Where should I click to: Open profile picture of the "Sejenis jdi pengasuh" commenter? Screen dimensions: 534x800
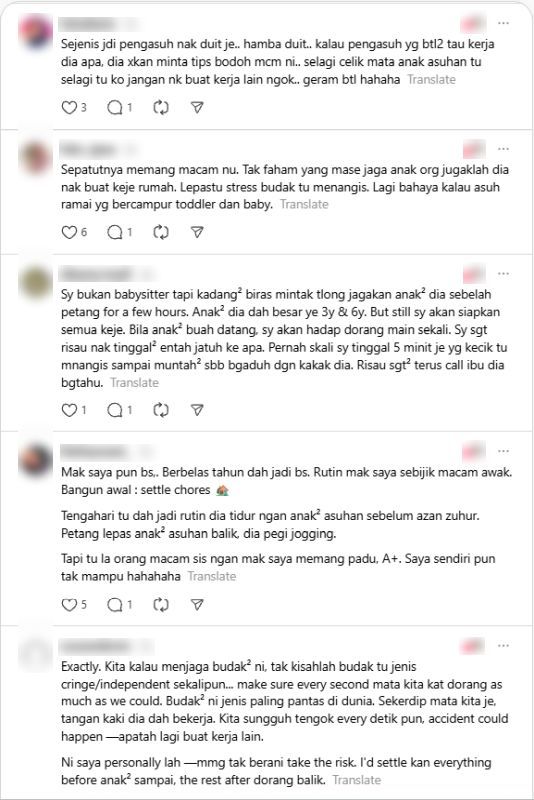[35, 31]
